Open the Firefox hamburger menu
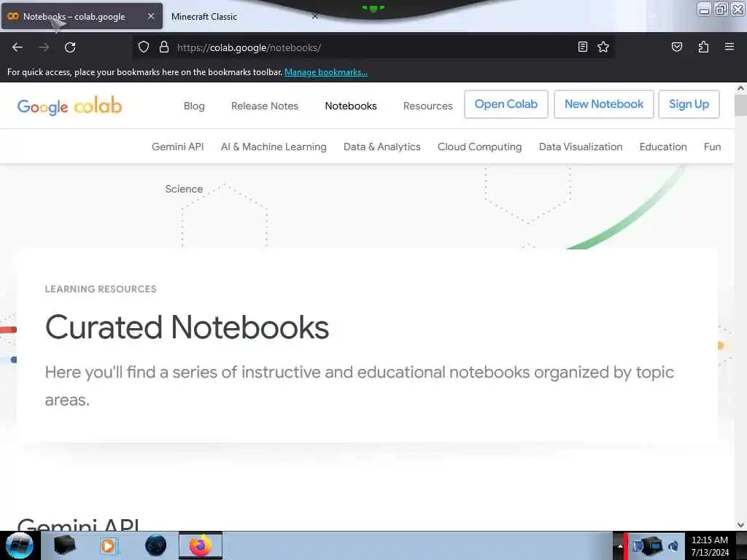This screenshot has height=560, width=747. point(729,47)
